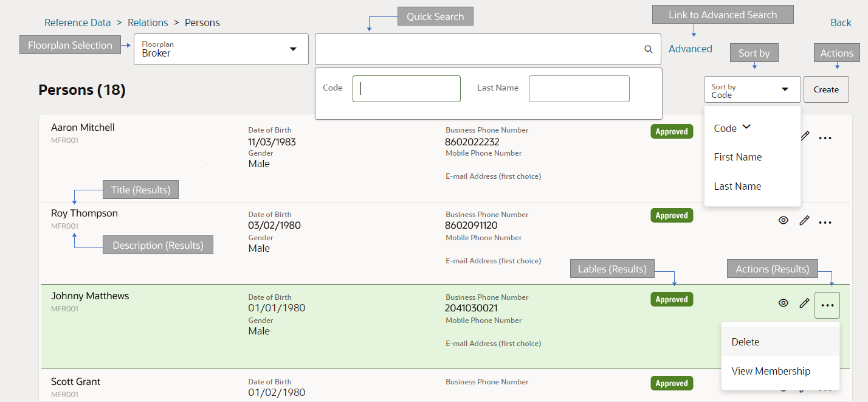Click inside the Code search field
Viewport: 868px width, 402px height.
coord(406,89)
